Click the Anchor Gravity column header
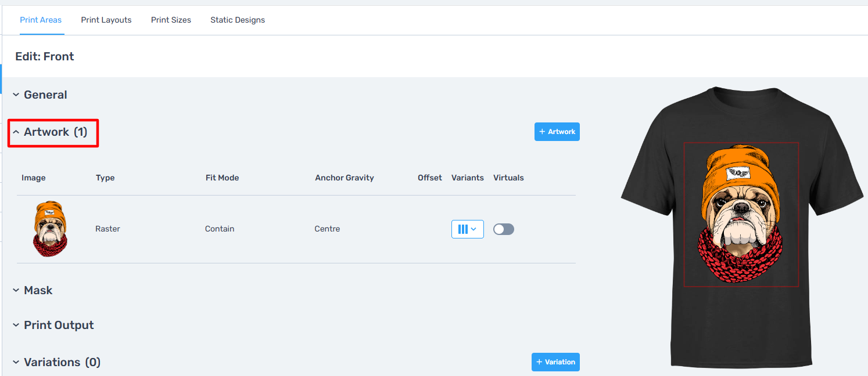The height and width of the screenshot is (376, 868). coord(345,178)
